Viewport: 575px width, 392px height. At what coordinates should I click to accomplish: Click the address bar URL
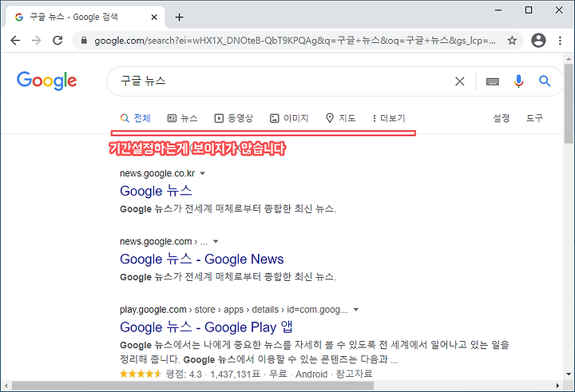click(295, 41)
